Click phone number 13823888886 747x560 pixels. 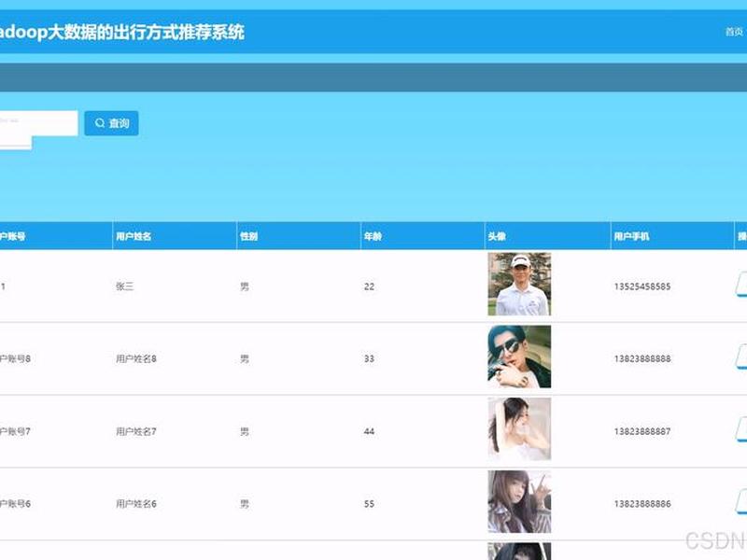click(x=642, y=504)
